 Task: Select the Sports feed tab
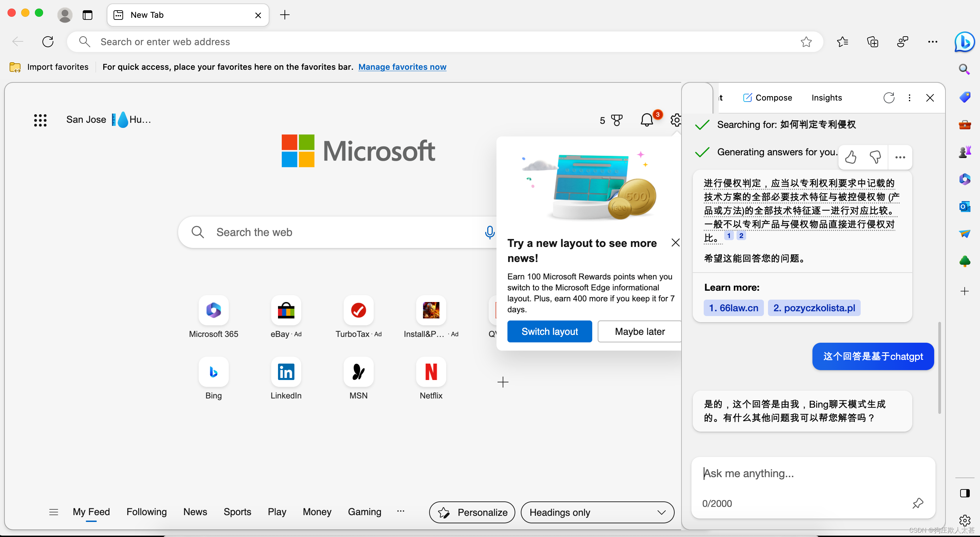click(x=237, y=512)
